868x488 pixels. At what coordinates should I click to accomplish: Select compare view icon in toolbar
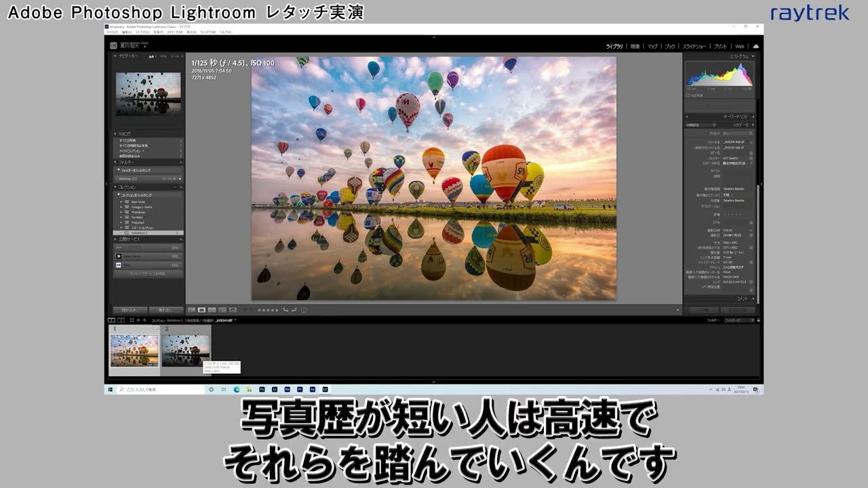coord(212,310)
